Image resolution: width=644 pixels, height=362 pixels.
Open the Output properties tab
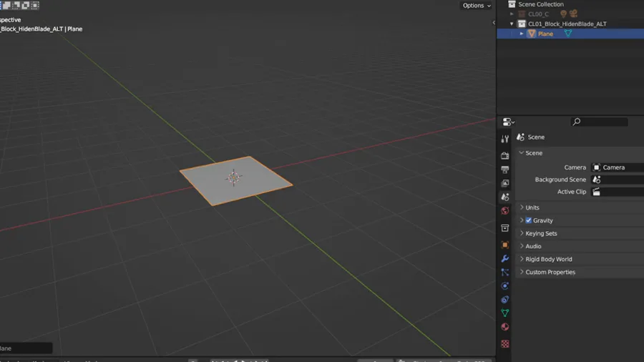coord(504,170)
